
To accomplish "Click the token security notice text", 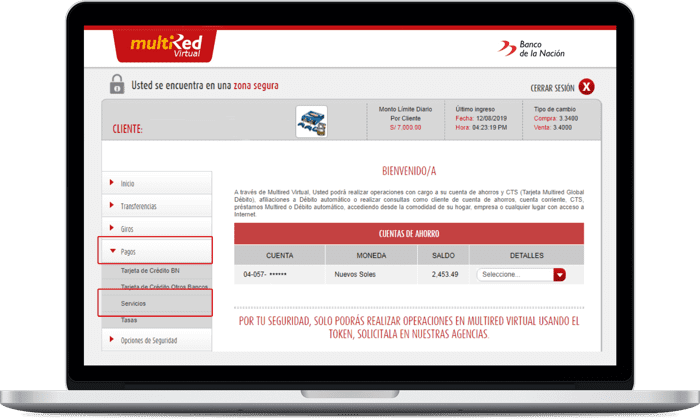I will click(409, 327).
